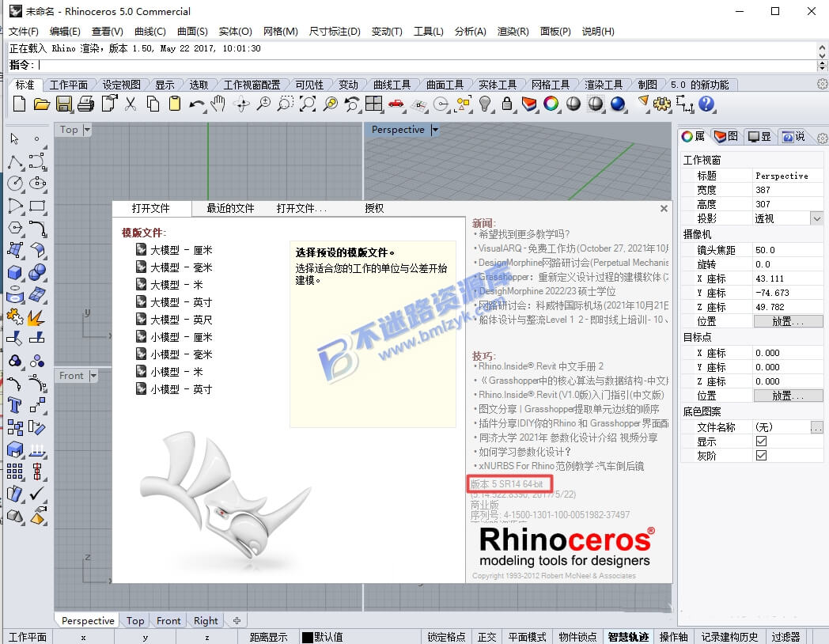Open the Front viewport dropdown arrow
The image size is (829, 644).
(x=93, y=375)
